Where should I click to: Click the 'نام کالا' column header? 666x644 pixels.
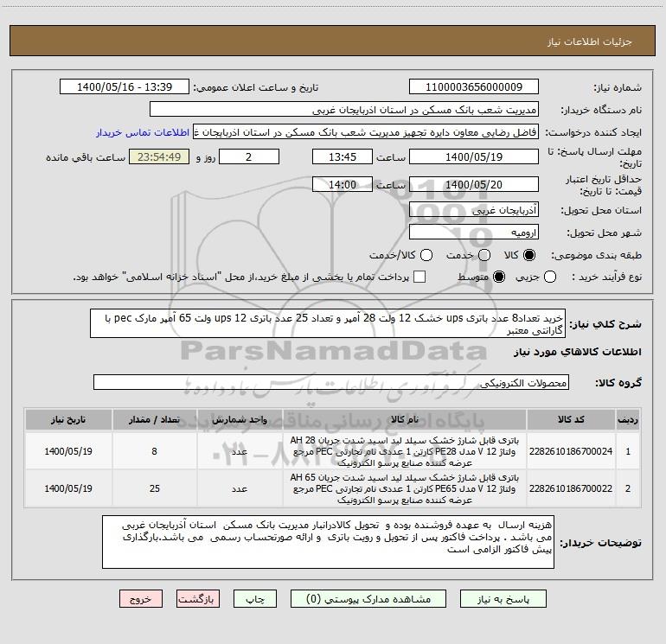405,419
